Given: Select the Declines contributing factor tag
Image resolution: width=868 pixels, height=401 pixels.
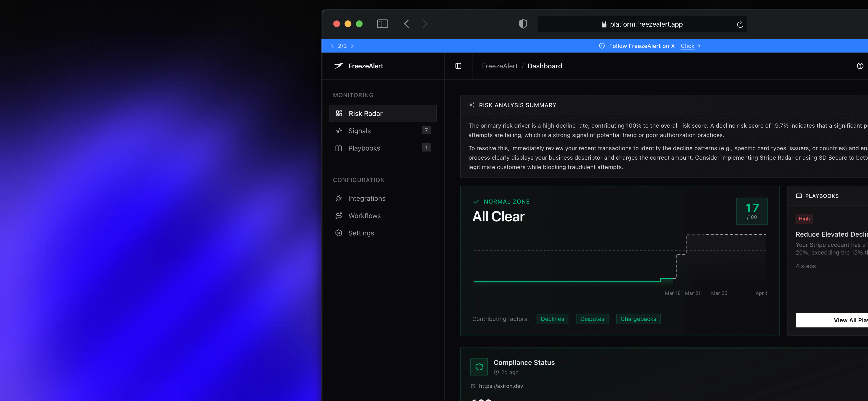Looking at the screenshot, I should coord(552,319).
